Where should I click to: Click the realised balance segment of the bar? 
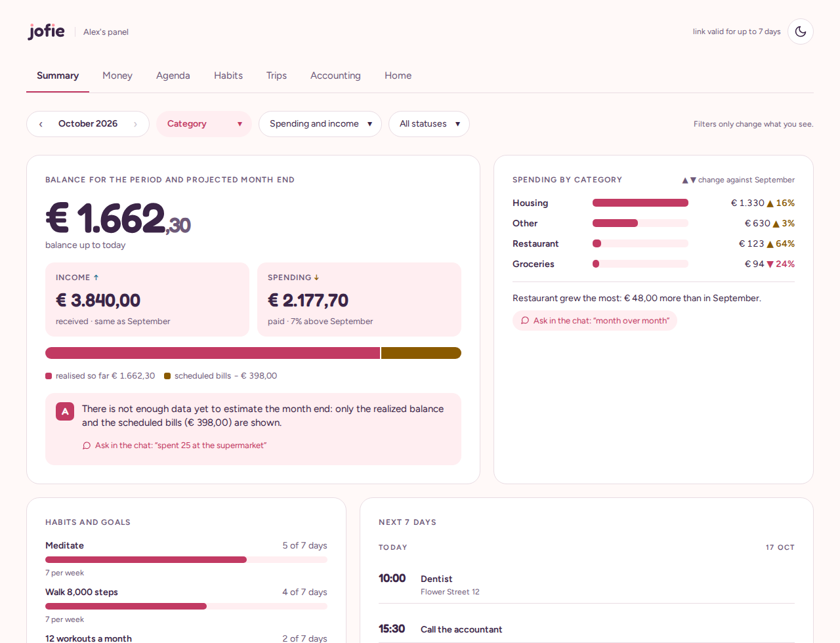213,353
